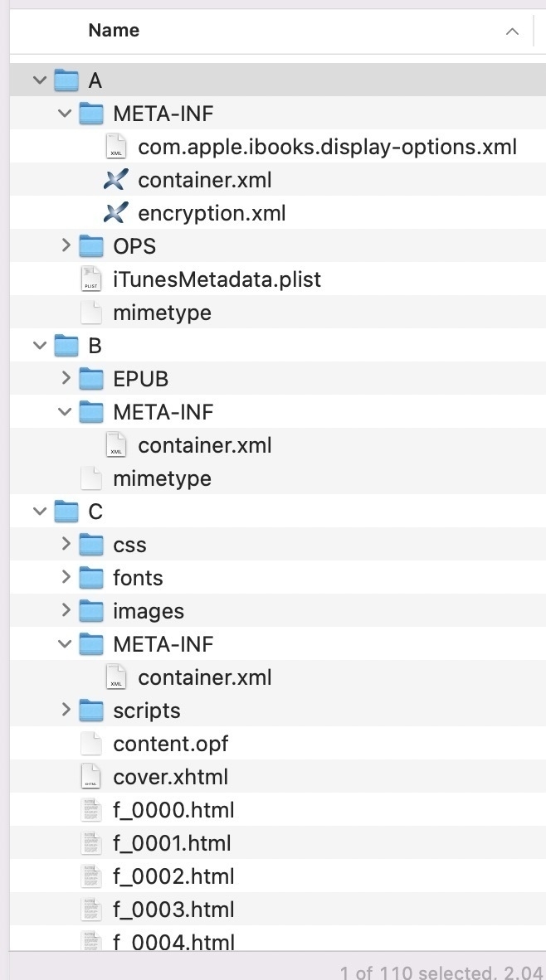Screen dimensions: 546x980
Task: Sort by the Name column header
Action: pyautogui.click(x=114, y=30)
